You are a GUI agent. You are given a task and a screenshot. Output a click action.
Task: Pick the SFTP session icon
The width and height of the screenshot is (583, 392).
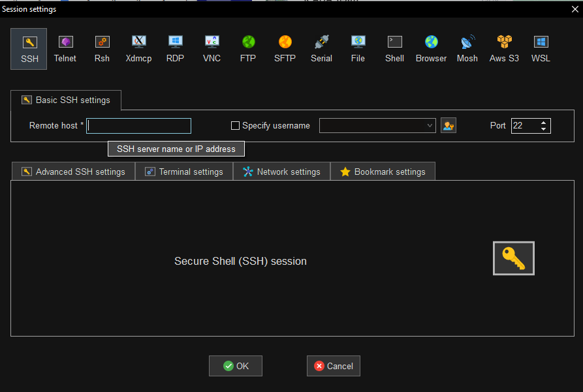(x=285, y=49)
